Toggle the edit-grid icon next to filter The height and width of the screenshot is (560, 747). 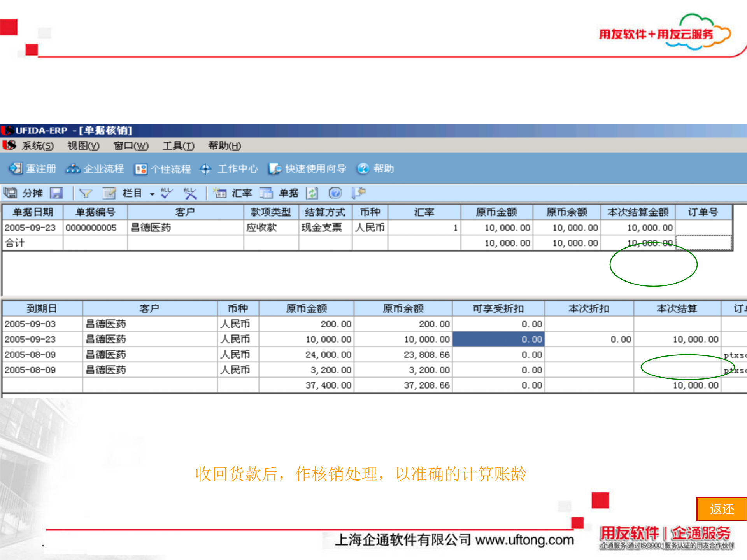(x=109, y=193)
